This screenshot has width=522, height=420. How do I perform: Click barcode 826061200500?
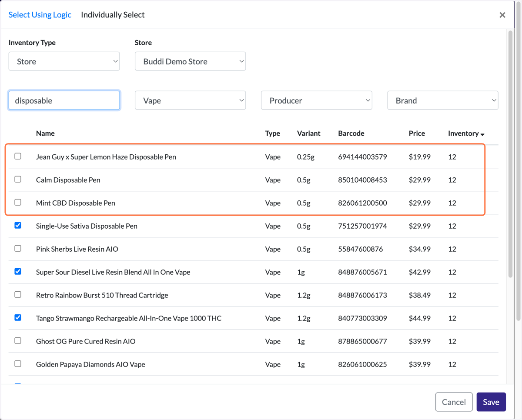[362, 203]
